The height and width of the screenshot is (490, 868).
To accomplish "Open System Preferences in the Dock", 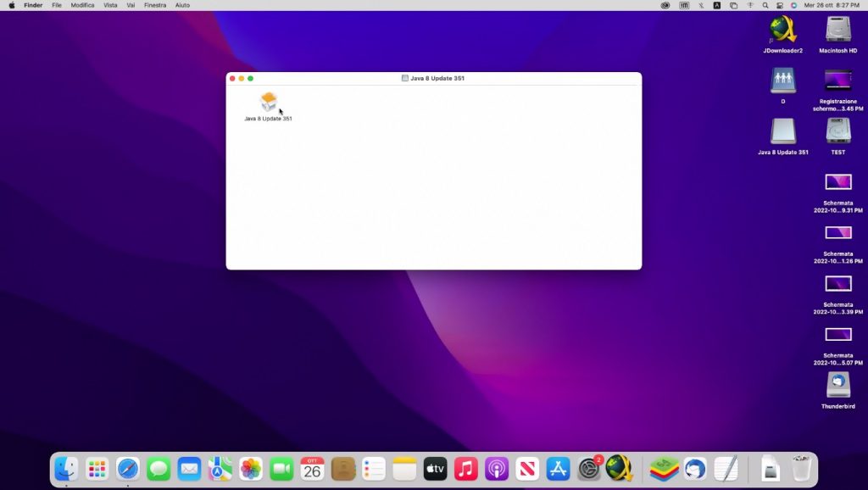I will tap(589, 468).
